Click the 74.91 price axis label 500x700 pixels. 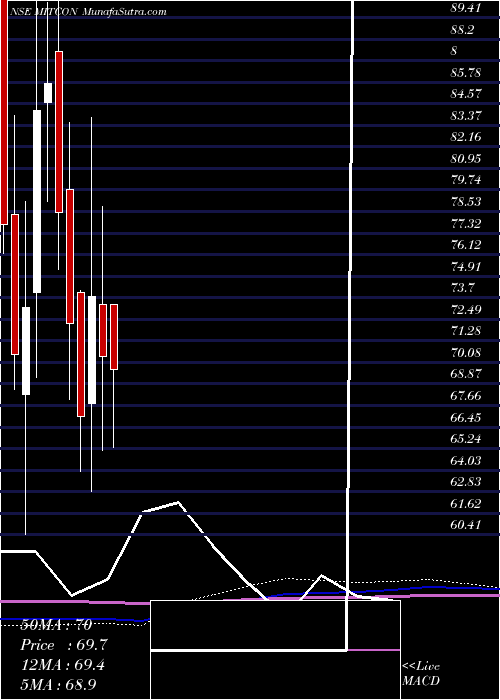pyautogui.click(x=466, y=267)
